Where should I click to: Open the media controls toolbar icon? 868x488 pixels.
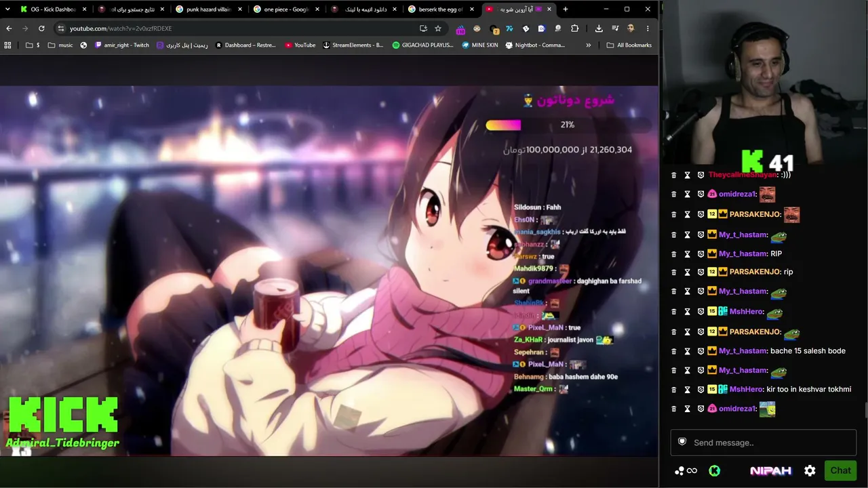615,28
